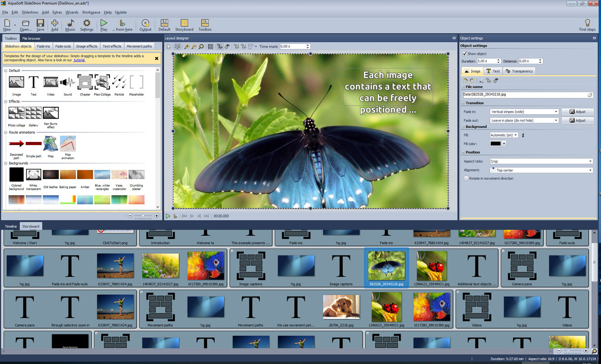Image resolution: width=601 pixels, height=364 pixels.
Task: Collapse the Route animations group
Action: (x=6, y=132)
